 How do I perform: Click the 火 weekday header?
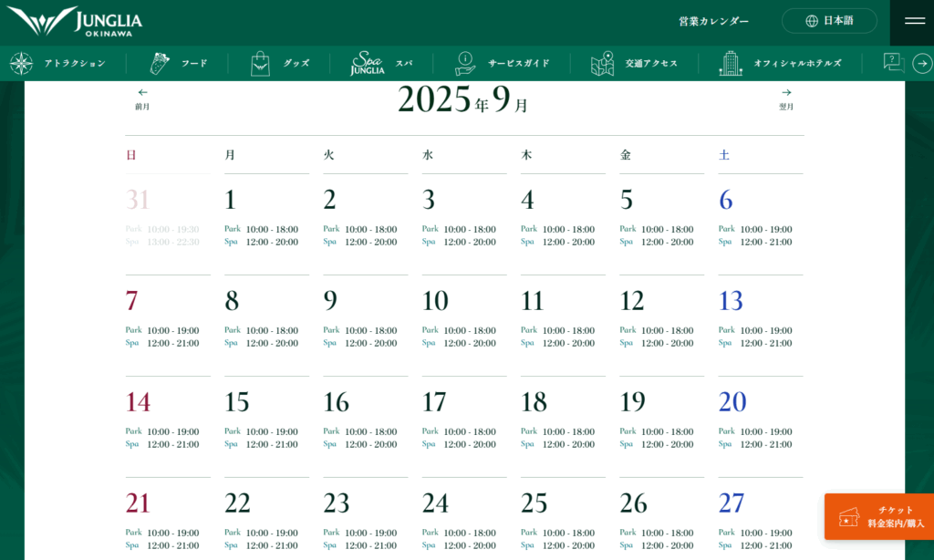tap(328, 155)
